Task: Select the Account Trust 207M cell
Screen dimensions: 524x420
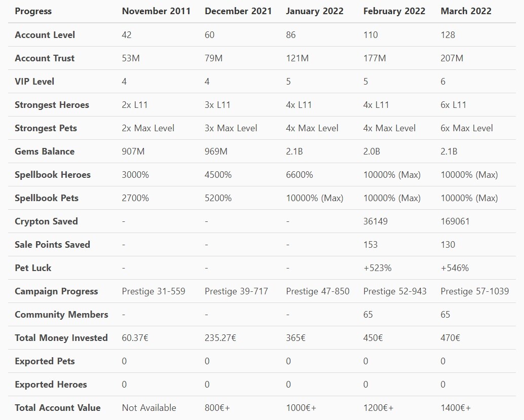Action: (x=452, y=58)
